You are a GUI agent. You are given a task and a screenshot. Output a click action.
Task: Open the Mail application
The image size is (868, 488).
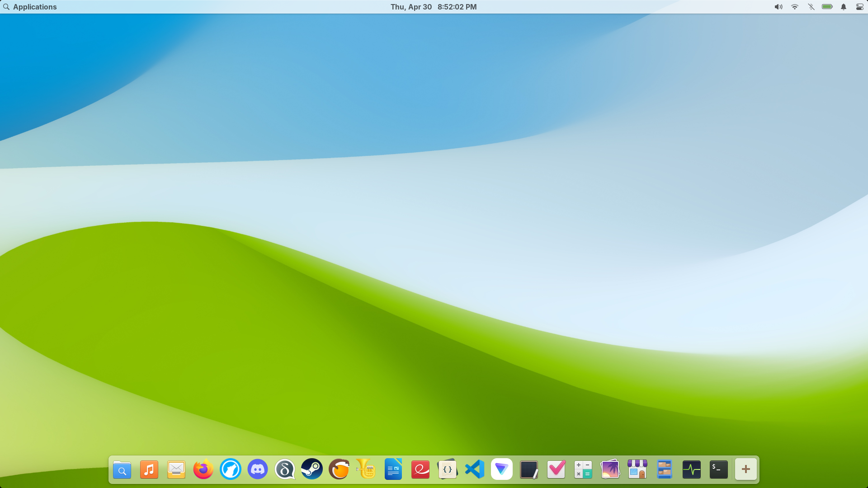coord(176,469)
